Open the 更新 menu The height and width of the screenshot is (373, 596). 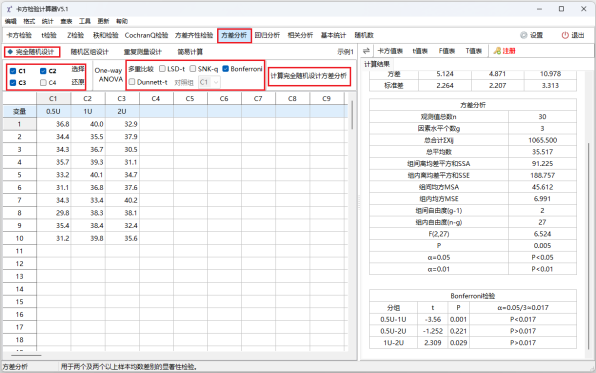coord(103,21)
